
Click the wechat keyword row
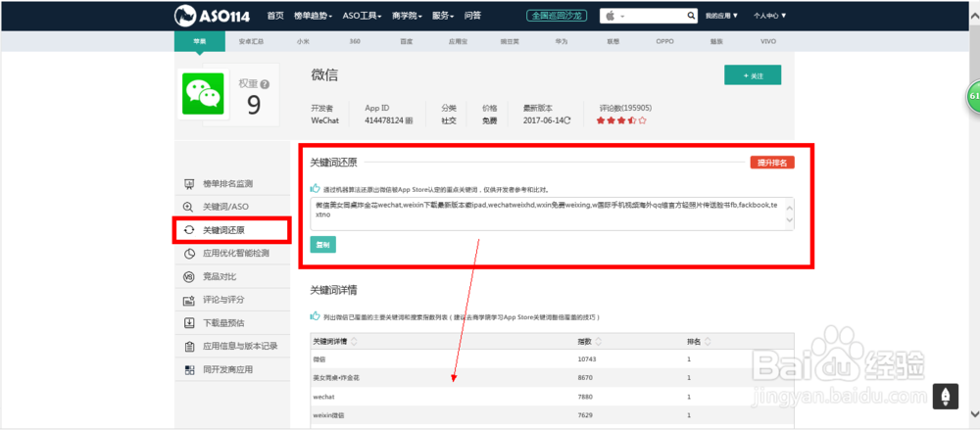(553, 397)
